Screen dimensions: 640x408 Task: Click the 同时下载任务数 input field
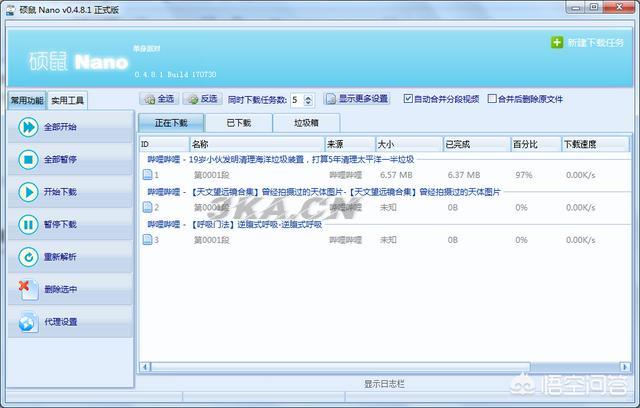(297, 100)
